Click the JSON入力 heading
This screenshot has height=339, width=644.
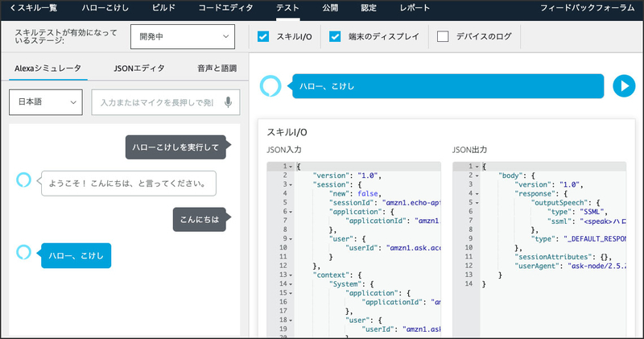click(x=284, y=150)
